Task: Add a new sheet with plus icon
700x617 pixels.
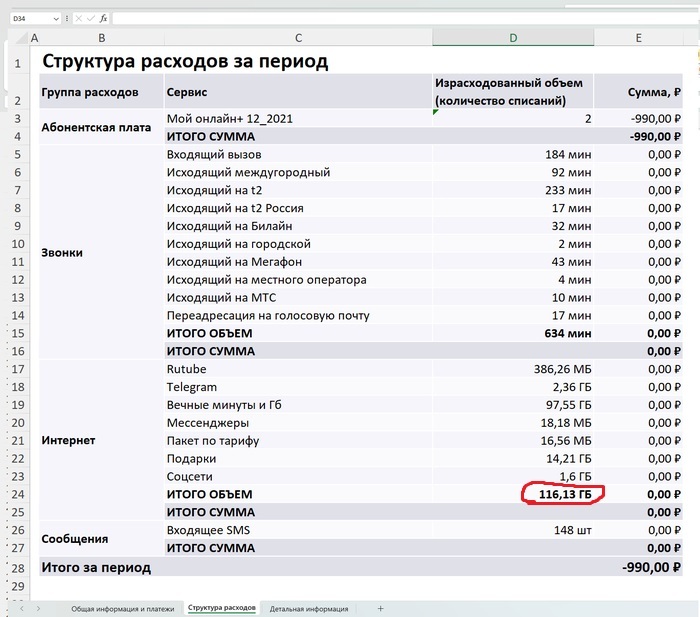Action: coord(380,608)
